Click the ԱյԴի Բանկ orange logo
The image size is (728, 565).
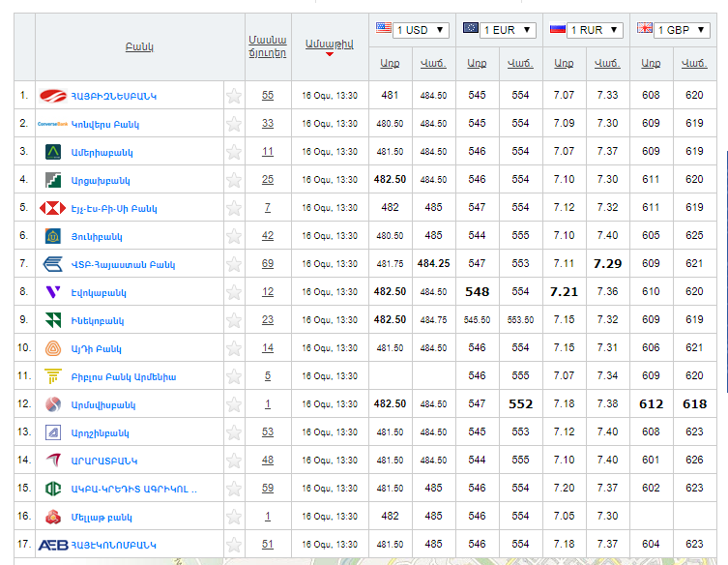tap(53, 348)
